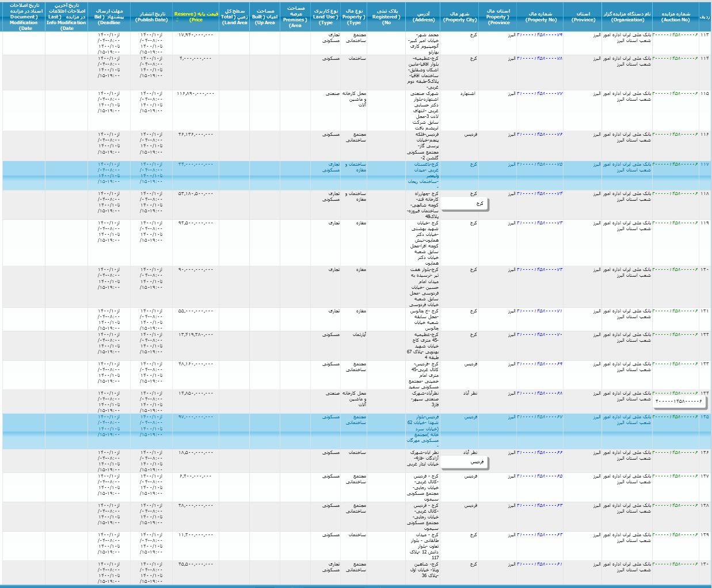Open the auction number link in row 116
712x588 pixels.
pos(675,135)
